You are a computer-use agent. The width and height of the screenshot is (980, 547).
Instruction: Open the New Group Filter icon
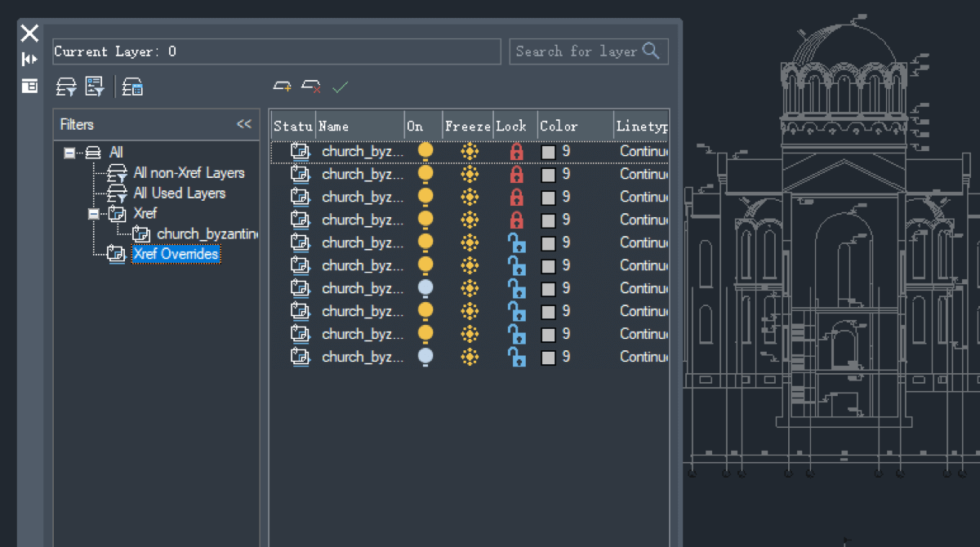click(x=95, y=87)
